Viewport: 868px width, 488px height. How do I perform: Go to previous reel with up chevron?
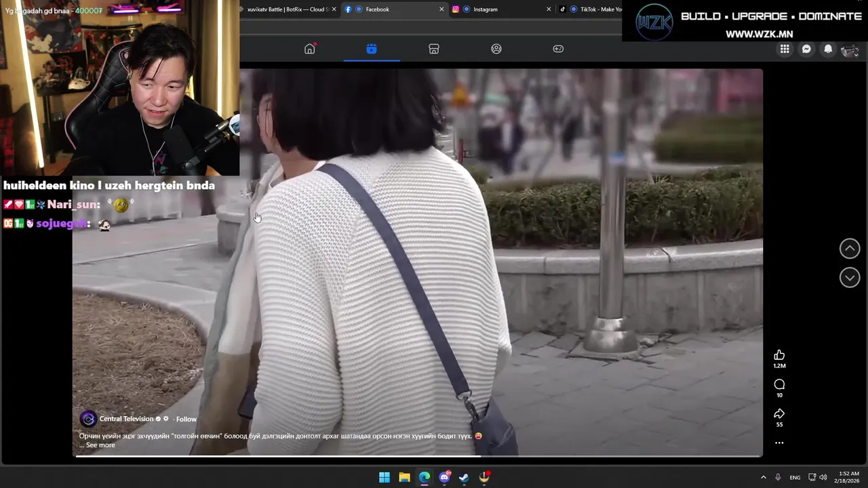click(850, 249)
